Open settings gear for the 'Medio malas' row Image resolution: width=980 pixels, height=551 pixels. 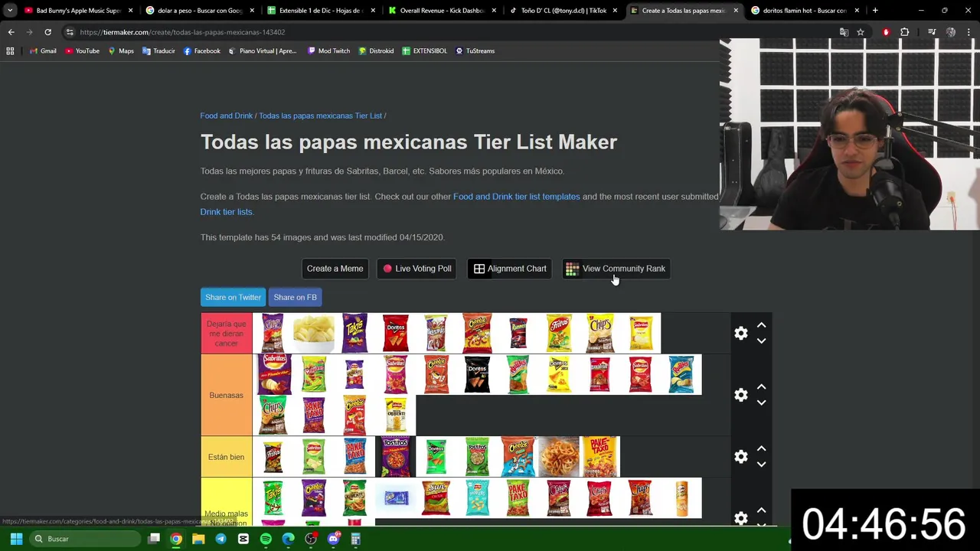point(741,518)
